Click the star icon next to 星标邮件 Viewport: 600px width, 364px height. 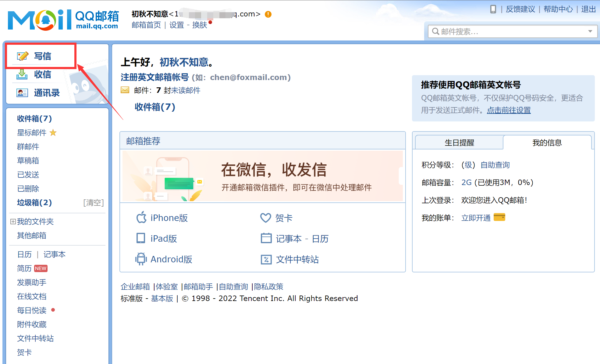pos(53,133)
